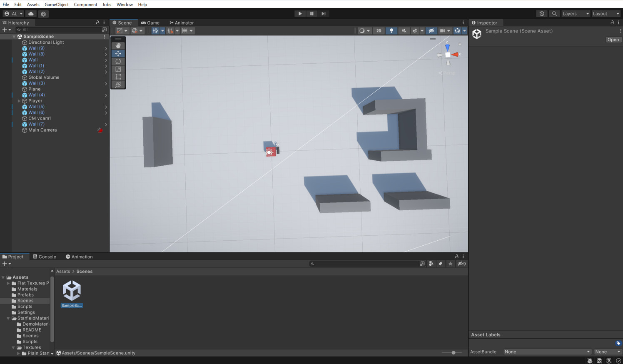
Task: Collapse the StarfieldMaterials folder
Action: (x=8, y=318)
